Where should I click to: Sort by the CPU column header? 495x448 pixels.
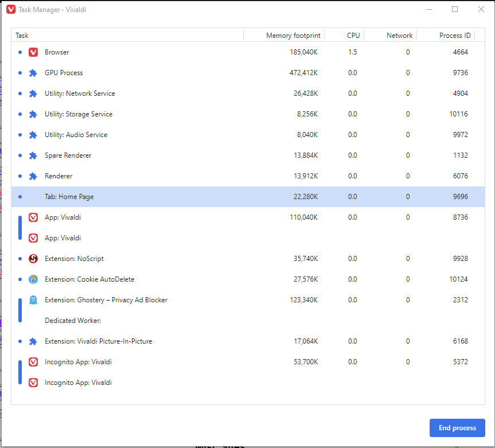(x=344, y=36)
